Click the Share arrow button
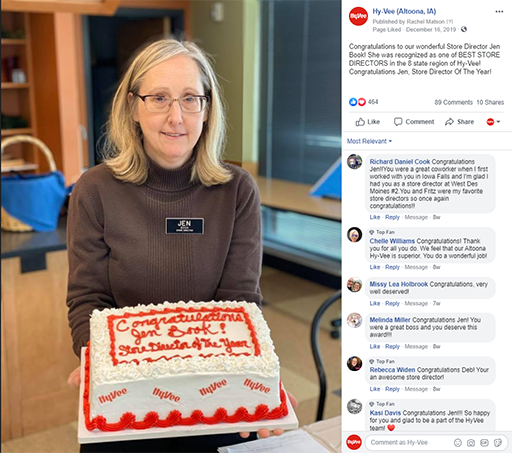Viewport: 512px width, 453px height. (459, 122)
